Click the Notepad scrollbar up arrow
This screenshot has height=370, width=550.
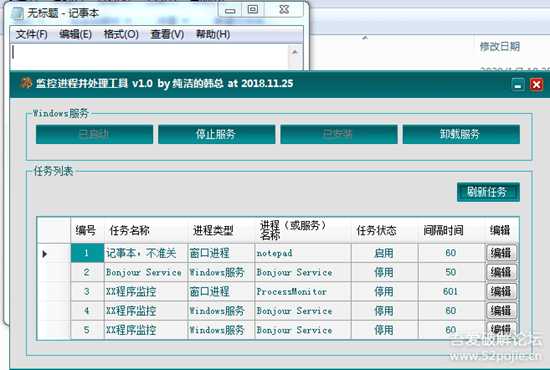pyautogui.click(x=295, y=52)
